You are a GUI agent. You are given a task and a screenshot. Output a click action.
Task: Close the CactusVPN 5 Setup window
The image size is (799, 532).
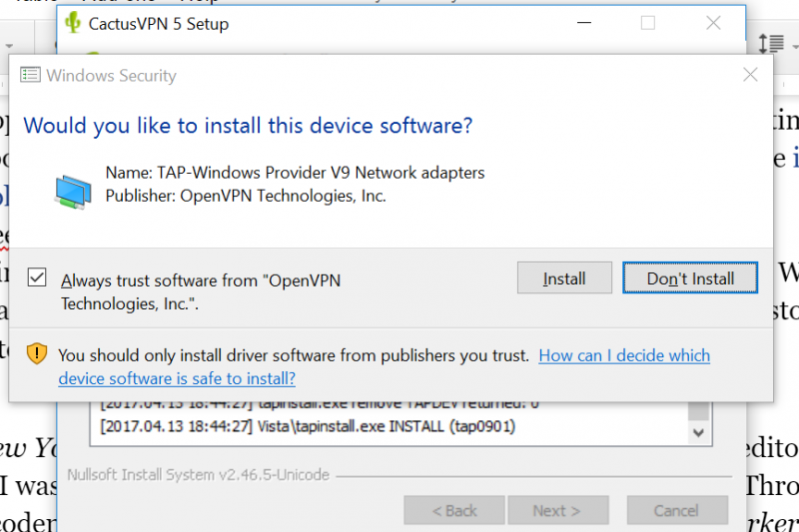713,23
